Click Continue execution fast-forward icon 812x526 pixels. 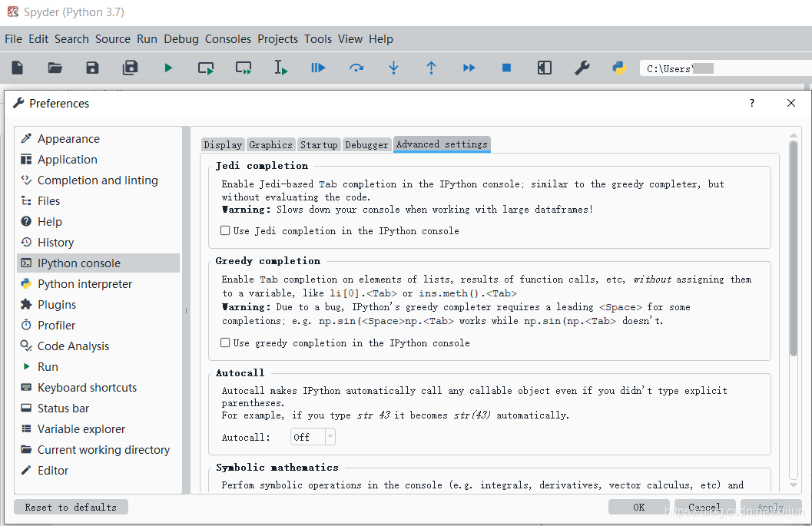pyautogui.click(x=469, y=68)
